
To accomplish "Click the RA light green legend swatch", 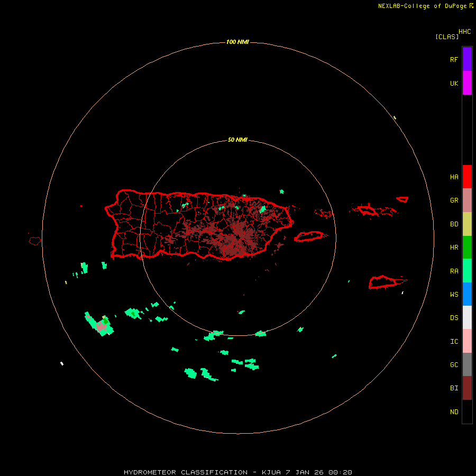I will tap(467, 271).
